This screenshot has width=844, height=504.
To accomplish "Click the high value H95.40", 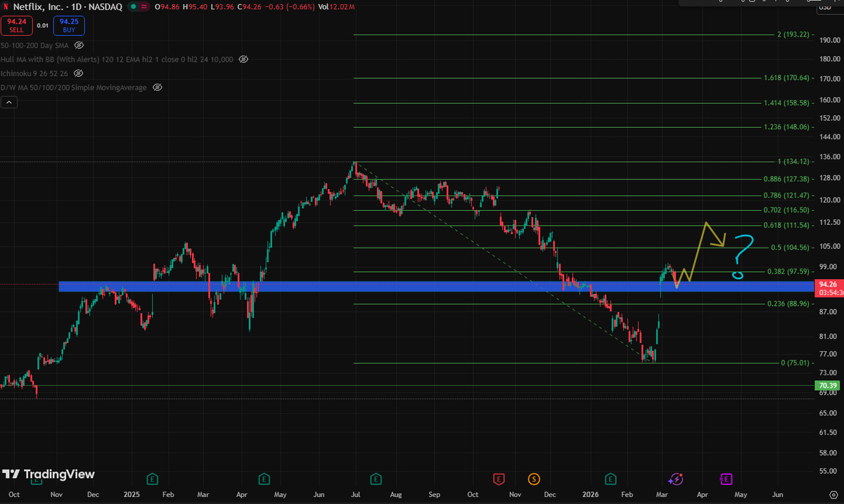I will click(196, 6).
